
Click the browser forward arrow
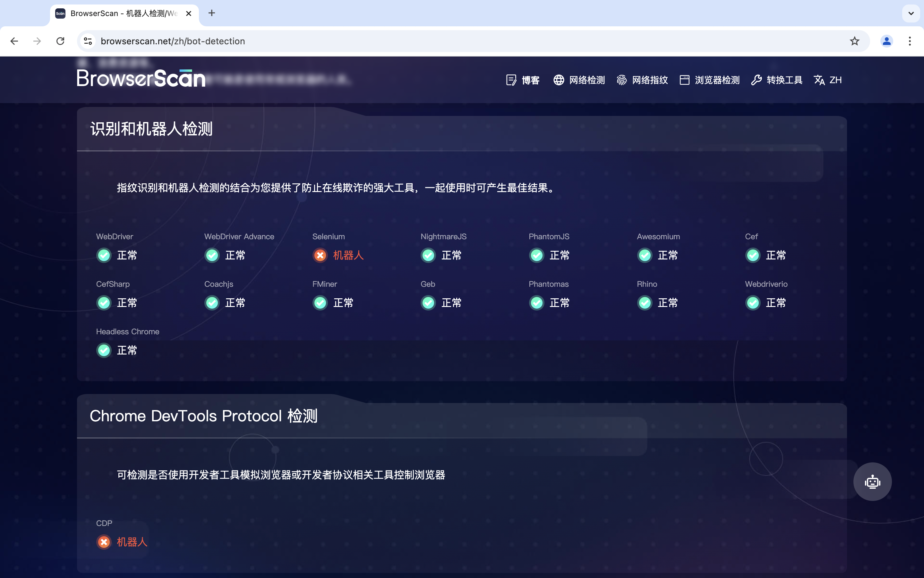coord(37,41)
